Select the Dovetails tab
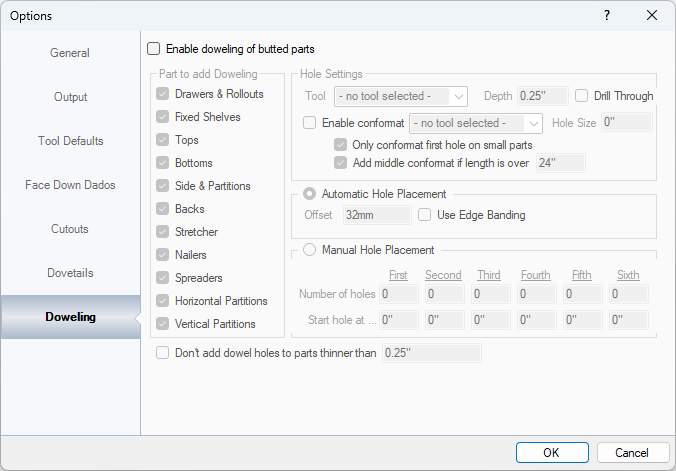 coord(70,273)
